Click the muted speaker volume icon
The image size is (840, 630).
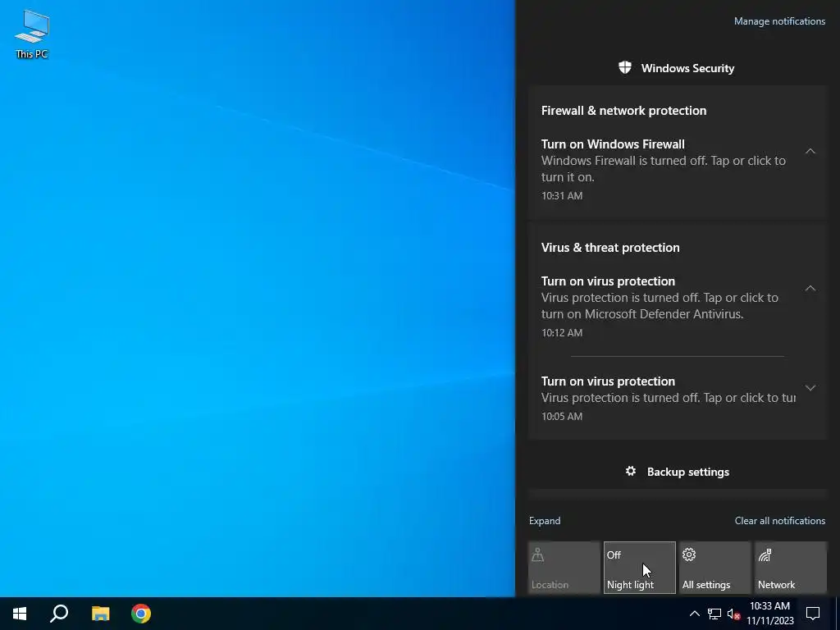(x=733, y=614)
